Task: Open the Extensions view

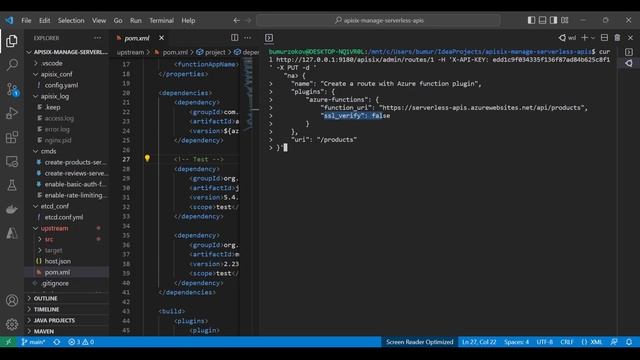Action: click(12, 137)
